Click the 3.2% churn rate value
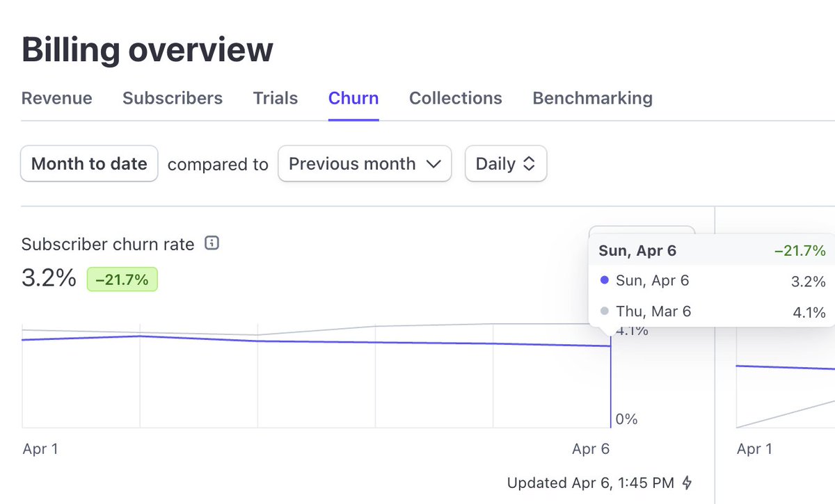This screenshot has width=835, height=504. pyautogui.click(x=49, y=279)
